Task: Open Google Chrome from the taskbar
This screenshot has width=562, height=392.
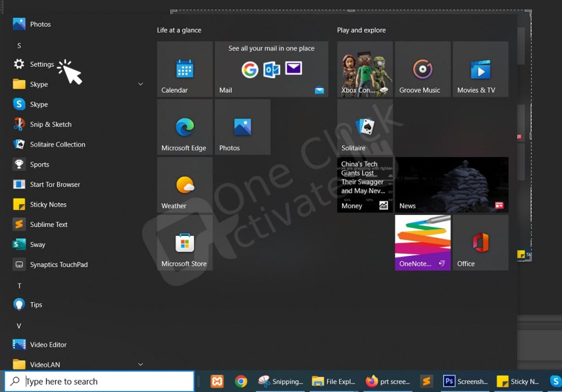Action: 241,381
